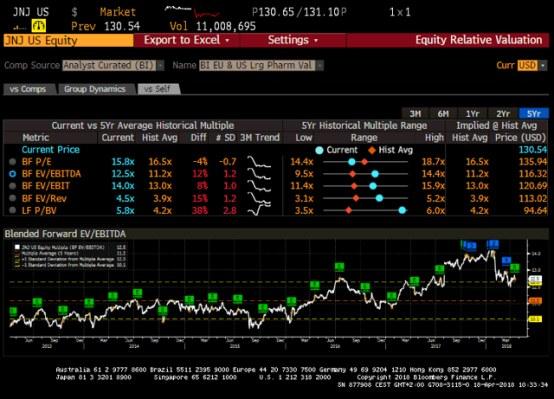Open the Export to Excel dropdown
This screenshot has width=554, height=399.
(187, 40)
